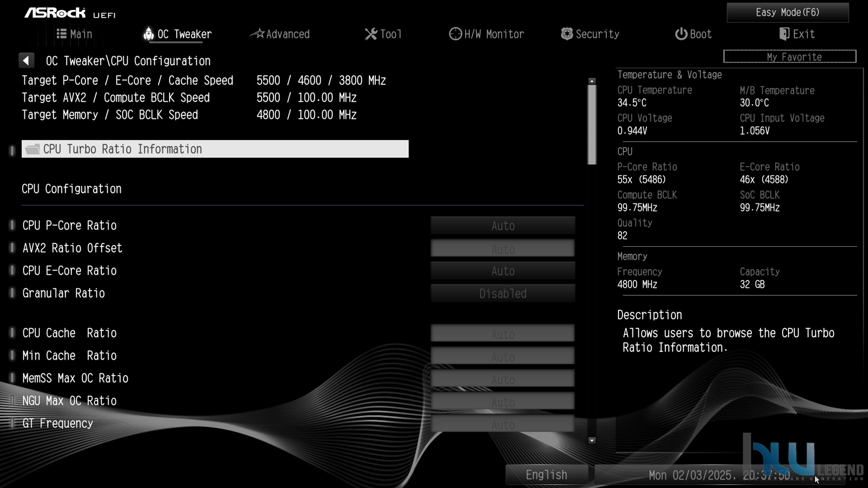Image resolution: width=868 pixels, height=488 pixels.
Task: Switch to OC Tweaker tab
Action: pos(178,34)
